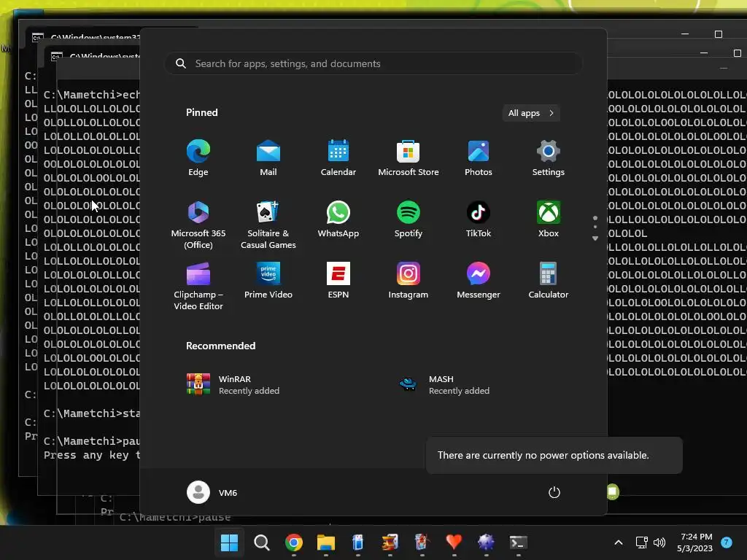Screen dimensions: 747x560
Task: Launch the TikTok app
Action: pos(479,219)
